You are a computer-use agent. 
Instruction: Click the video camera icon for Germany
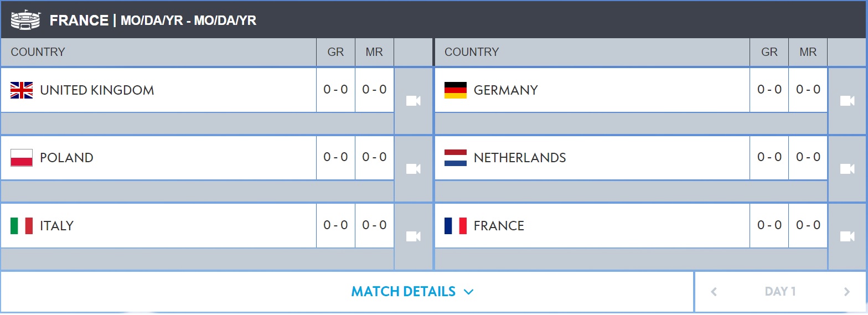point(847,101)
